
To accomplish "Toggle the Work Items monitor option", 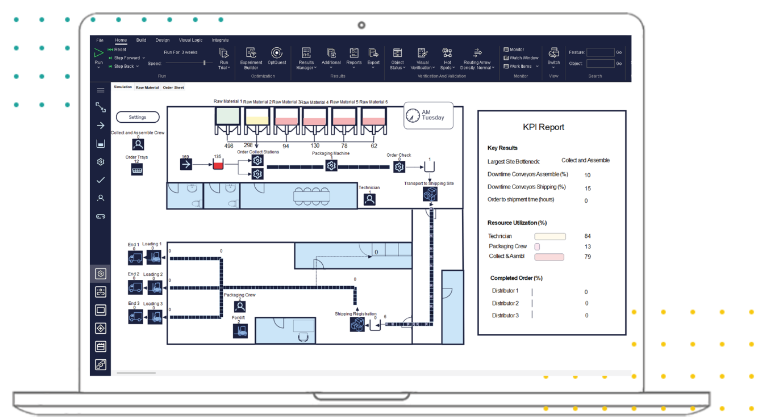I will [x=520, y=66].
